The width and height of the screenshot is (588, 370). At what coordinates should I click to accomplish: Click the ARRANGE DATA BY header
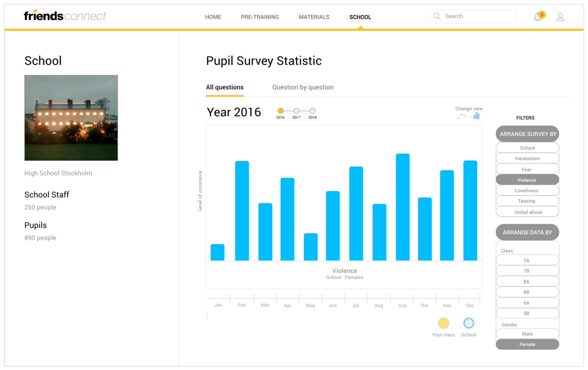click(x=528, y=232)
